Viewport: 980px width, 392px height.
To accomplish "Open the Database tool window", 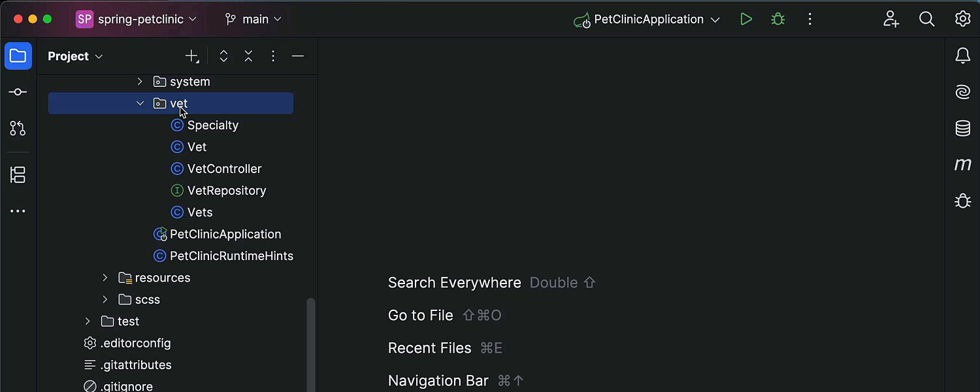I will 962,129.
